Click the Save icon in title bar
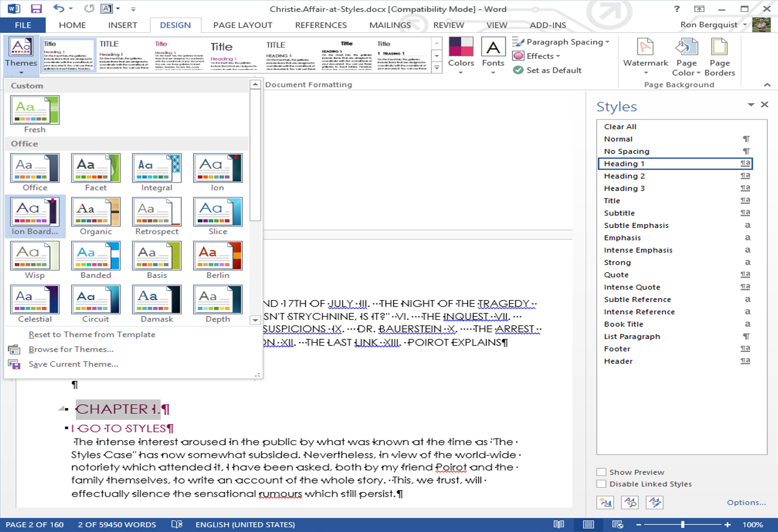This screenshot has width=778, height=532. pos(36,9)
